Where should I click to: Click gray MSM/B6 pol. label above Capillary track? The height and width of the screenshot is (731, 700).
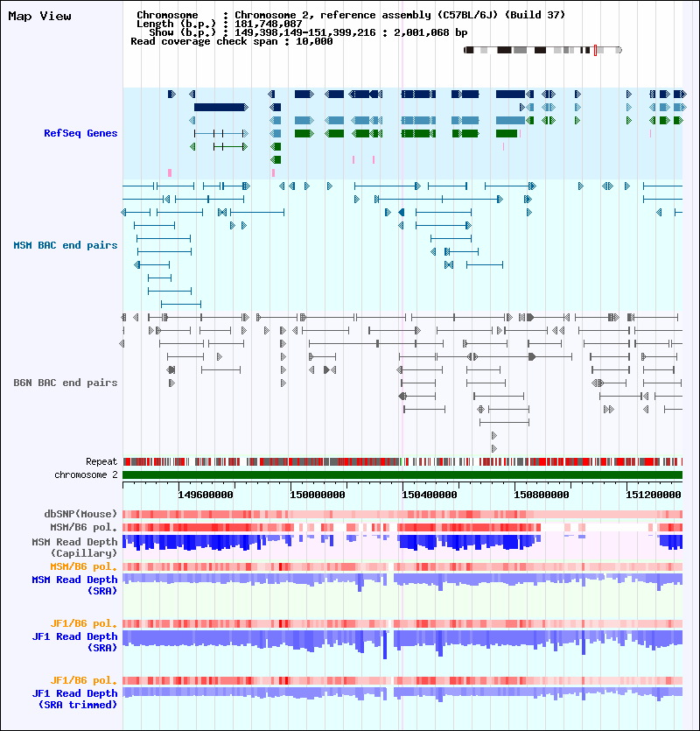tap(84, 527)
